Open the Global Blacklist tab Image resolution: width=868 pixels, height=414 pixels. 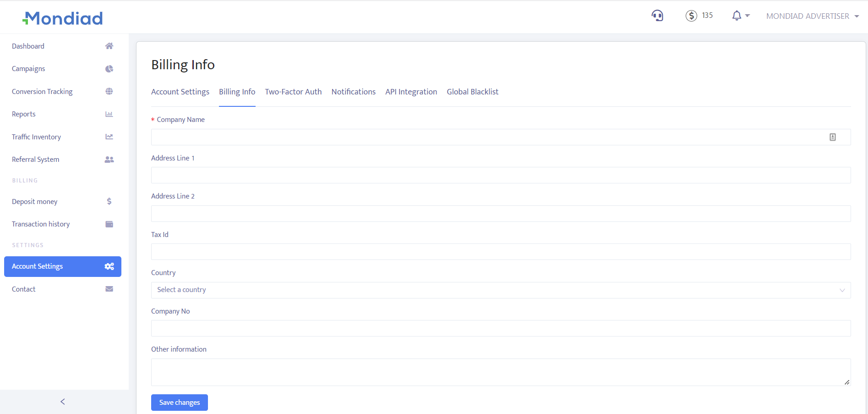pyautogui.click(x=472, y=92)
